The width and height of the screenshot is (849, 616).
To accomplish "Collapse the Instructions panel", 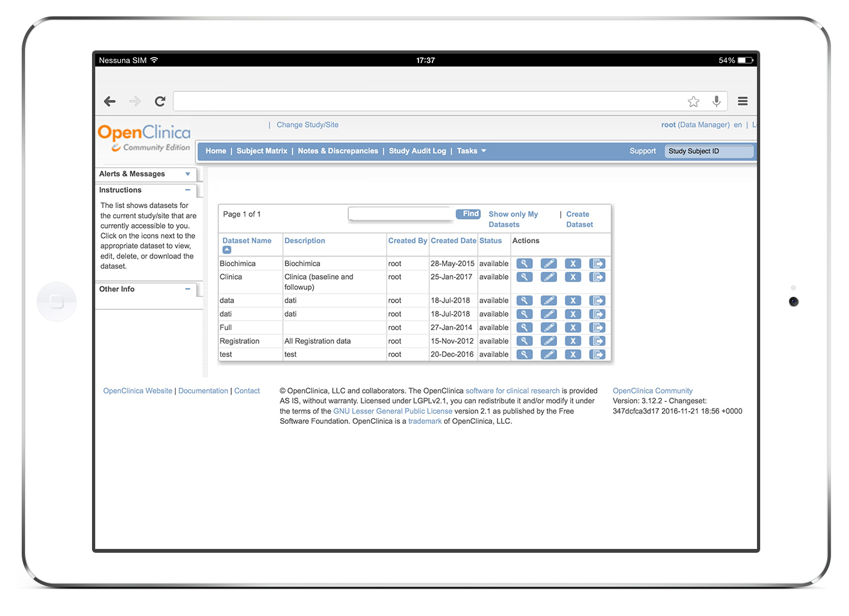I will tap(187, 190).
